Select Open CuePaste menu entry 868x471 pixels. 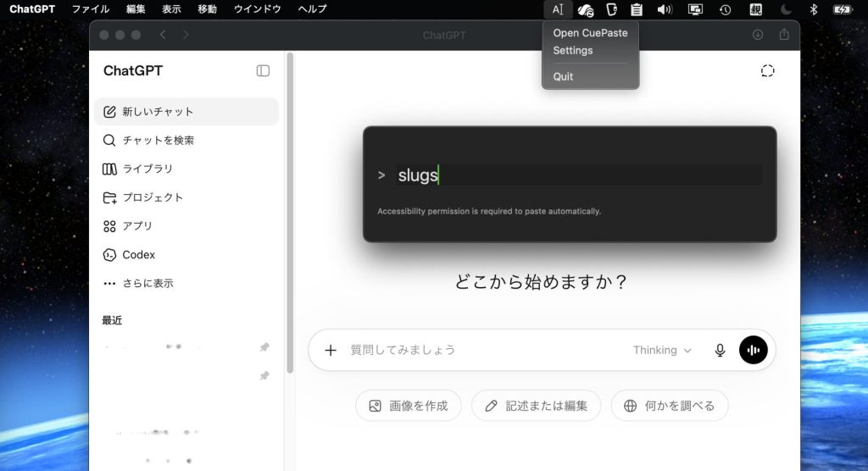point(590,33)
